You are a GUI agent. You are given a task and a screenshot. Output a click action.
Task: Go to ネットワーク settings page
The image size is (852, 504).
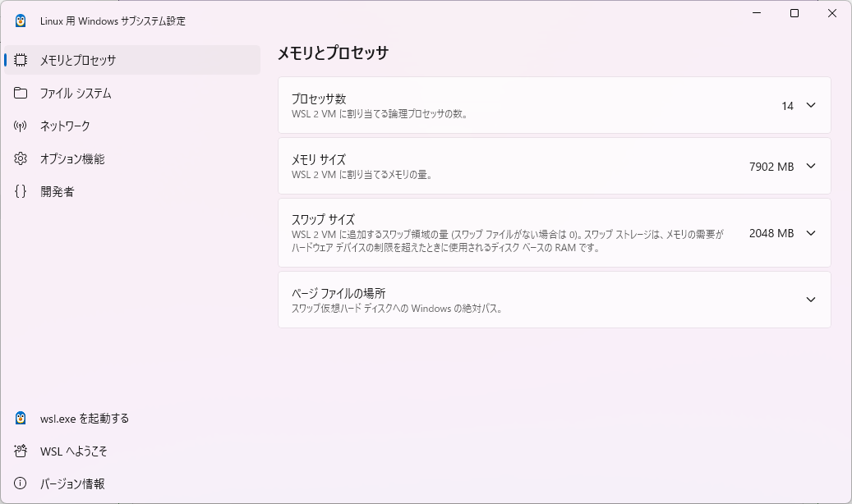pos(132,126)
